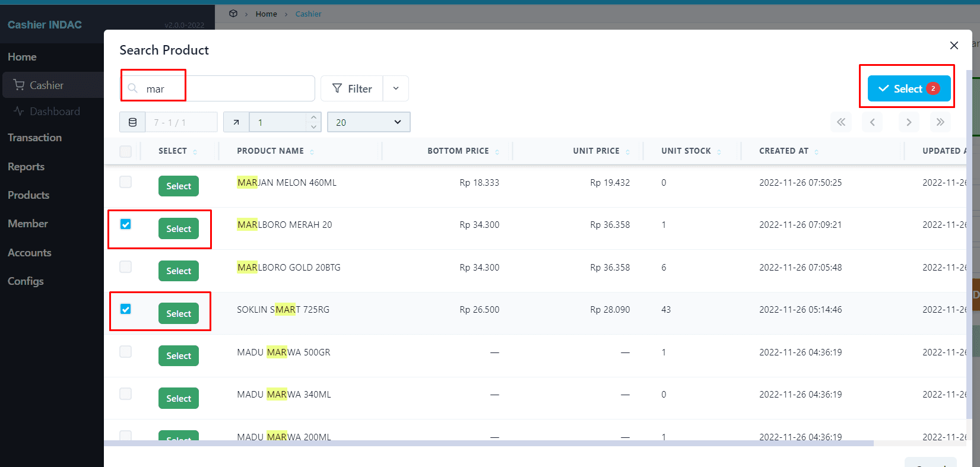Image resolution: width=980 pixels, height=467 pixels.
Task: Check the MADU MARWA 340ML checkbox
Action: 125,393
